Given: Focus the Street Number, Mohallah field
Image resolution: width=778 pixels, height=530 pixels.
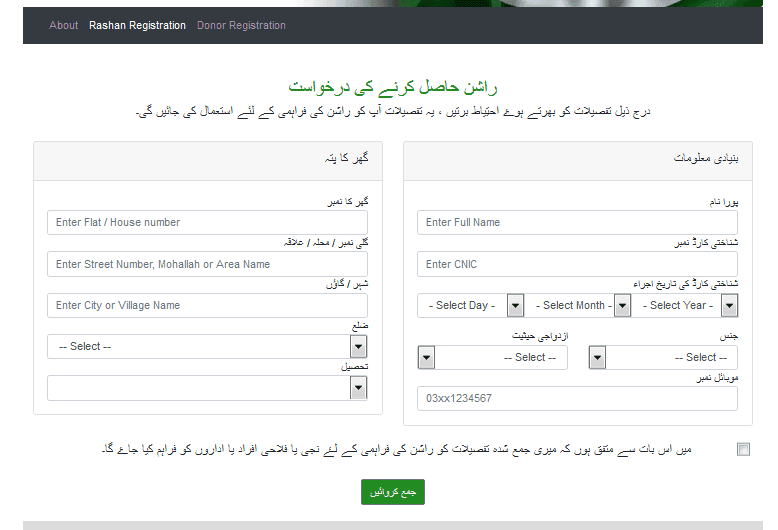Looking at the screenshot, I should coord(207,264).
